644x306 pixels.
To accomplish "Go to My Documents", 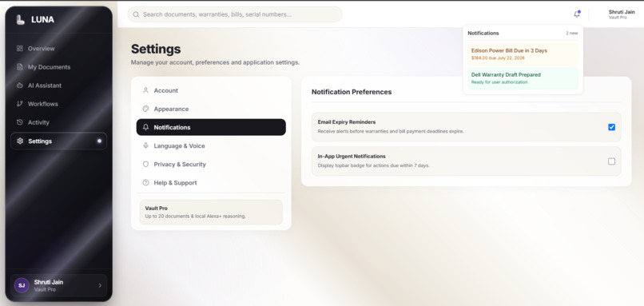I will [59, 67].
